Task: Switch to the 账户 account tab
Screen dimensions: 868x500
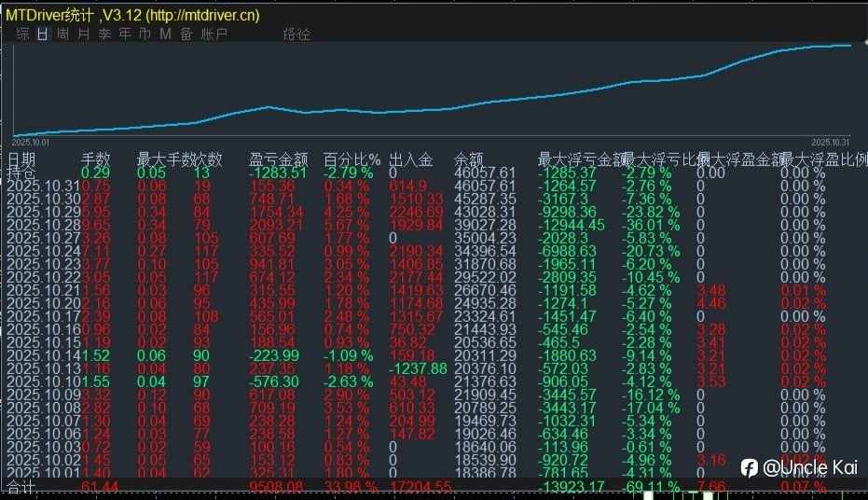Action: (214, 34)
